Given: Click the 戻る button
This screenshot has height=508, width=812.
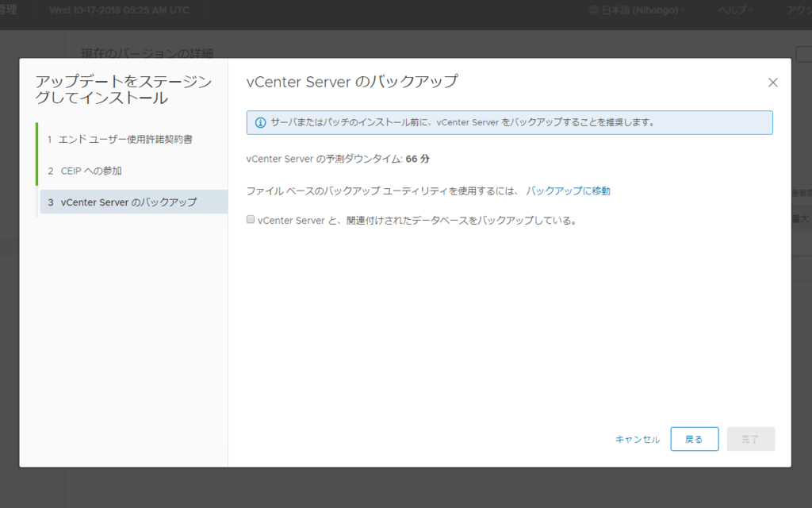Looking at the screenshot, I should (x=694, y=439).
